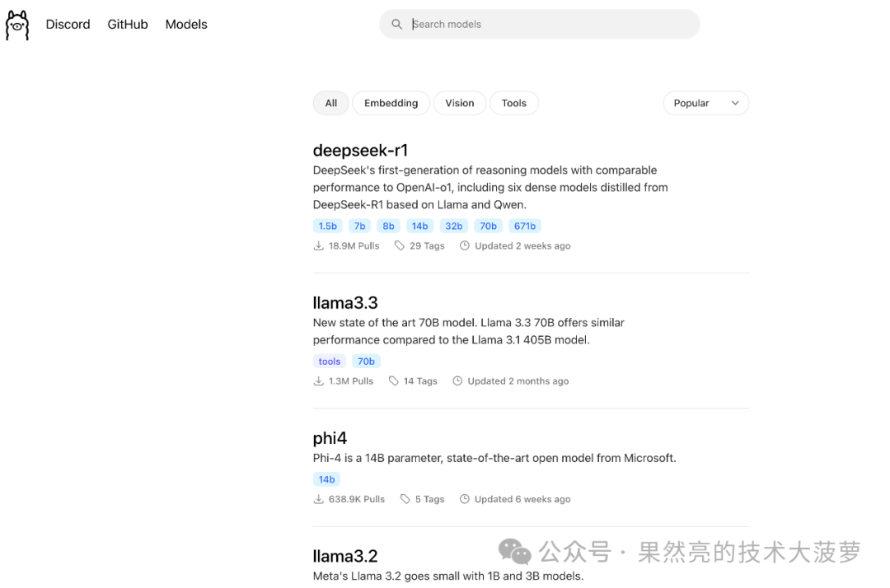The width and height of the screenshot is (890, 588).
Task: Click the download icon beside 18.9M Pulls
Action: 318,245
